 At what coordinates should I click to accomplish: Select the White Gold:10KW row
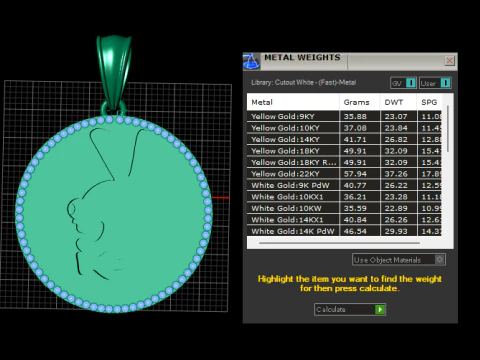(344, 208)
